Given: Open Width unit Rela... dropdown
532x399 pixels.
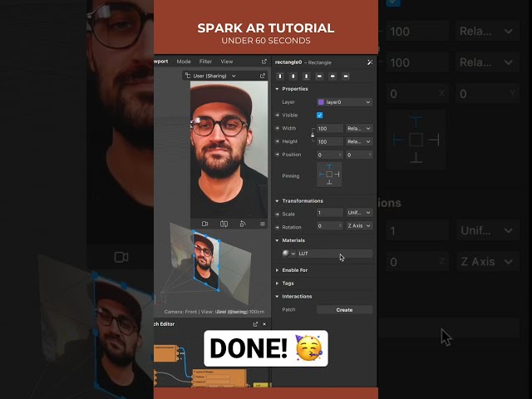Looking at the screenshot, I should coord(359,128).
